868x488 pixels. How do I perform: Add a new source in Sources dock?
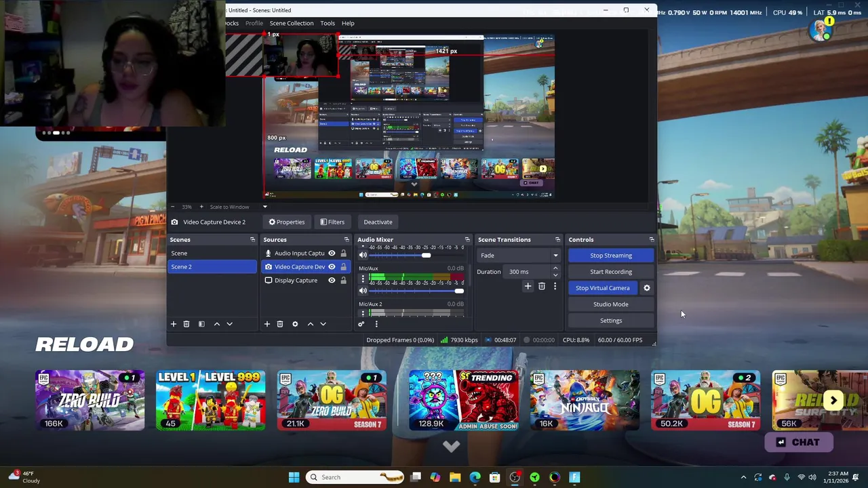coord(267,324)
